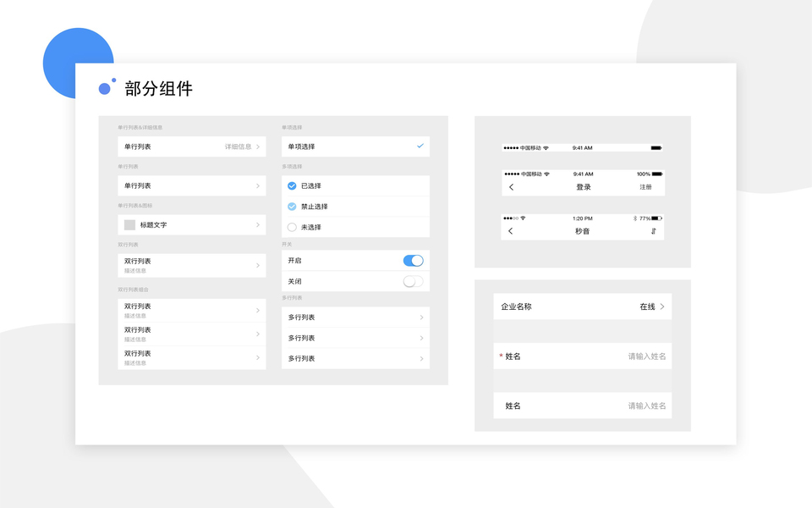
Task: Click the Bluetooth icon beside 77%
Action: pyautogui.click(x=635, y=218)
